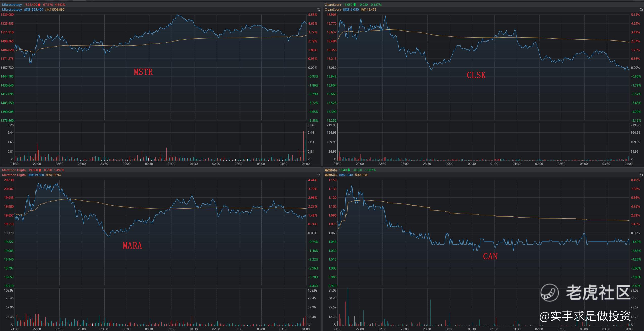Click the 01:00 time label under Microstrategy chart

pos(171,164)
